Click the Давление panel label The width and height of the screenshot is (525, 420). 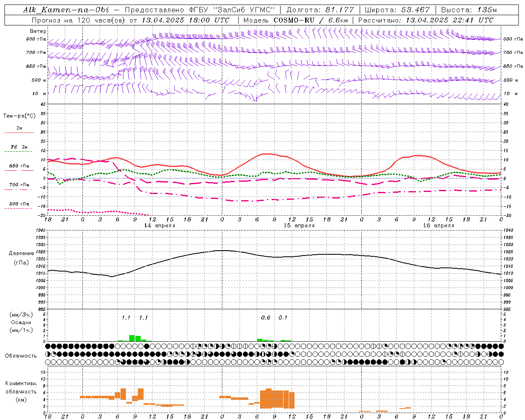21,253
